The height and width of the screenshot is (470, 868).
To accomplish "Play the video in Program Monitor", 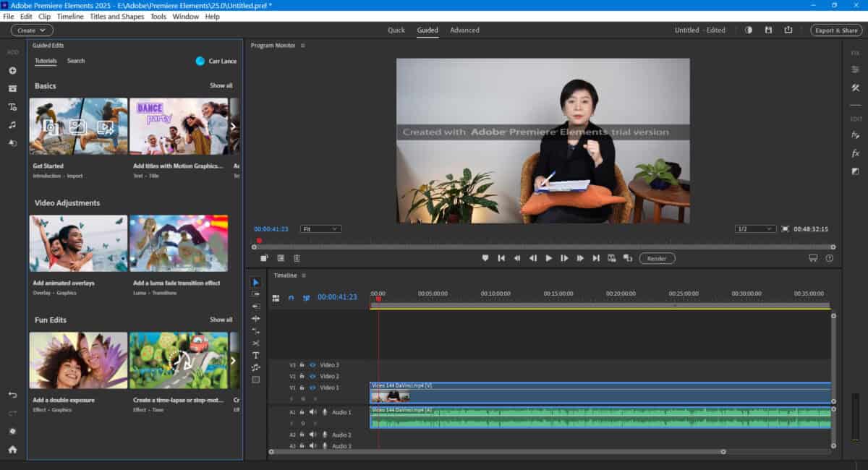I will point(549,258).
